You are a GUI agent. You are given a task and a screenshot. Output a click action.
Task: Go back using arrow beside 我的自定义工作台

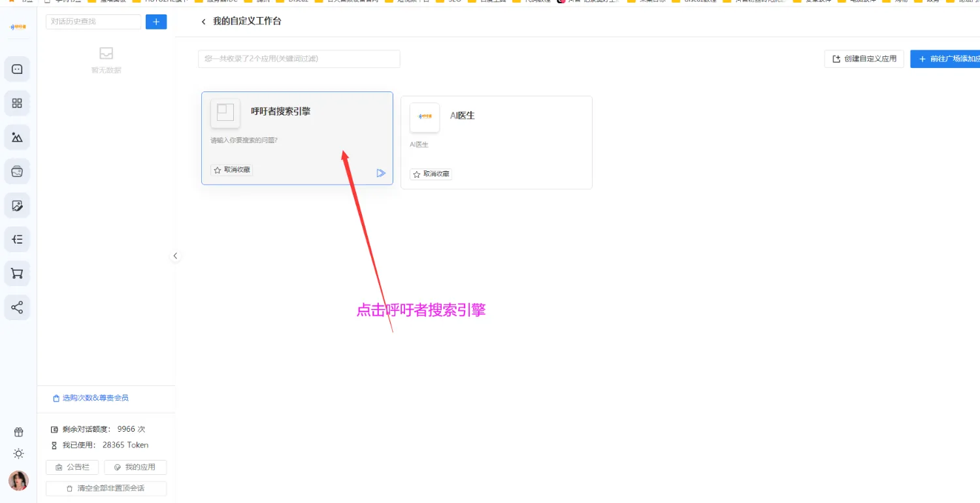pos(203,22)
